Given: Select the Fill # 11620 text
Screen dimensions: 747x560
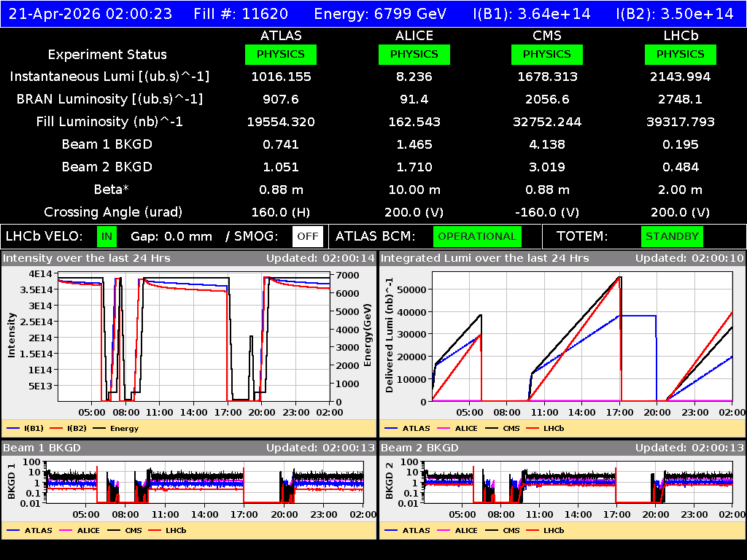Looking at the screenshot, I should tap(241, 13).
